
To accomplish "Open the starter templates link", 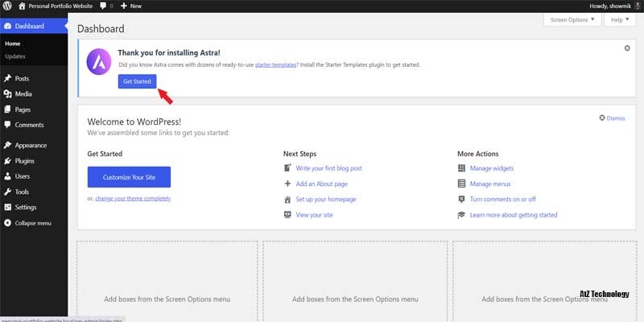I will click(x=275, y=65).
